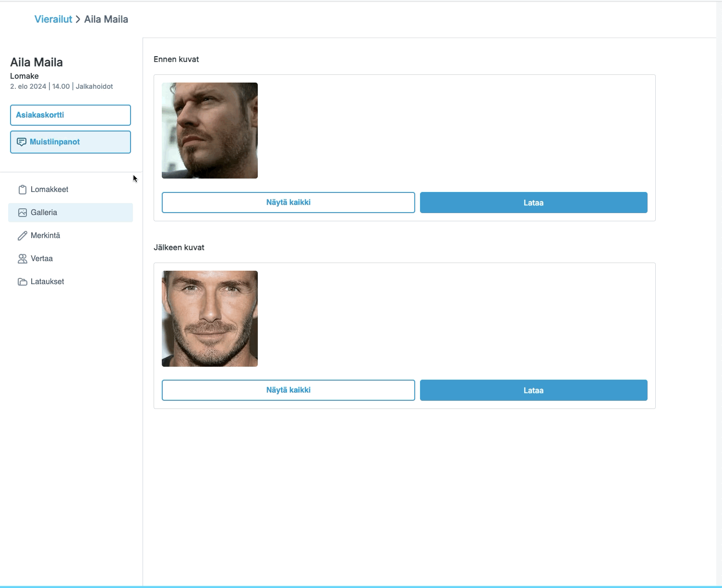This screenshot has height=588, width=722.
Task: Follow the Vierailut breadcrumb link
Action: 53,19
